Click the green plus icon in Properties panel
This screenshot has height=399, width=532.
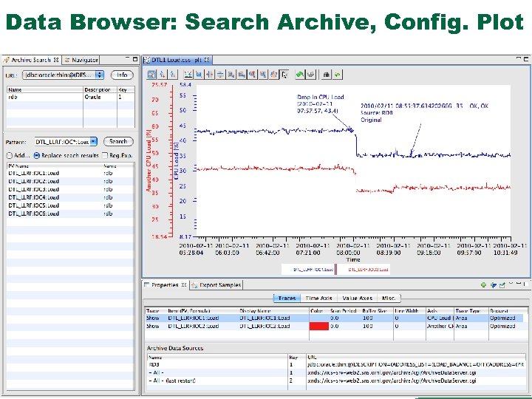(x=483, y=285)
